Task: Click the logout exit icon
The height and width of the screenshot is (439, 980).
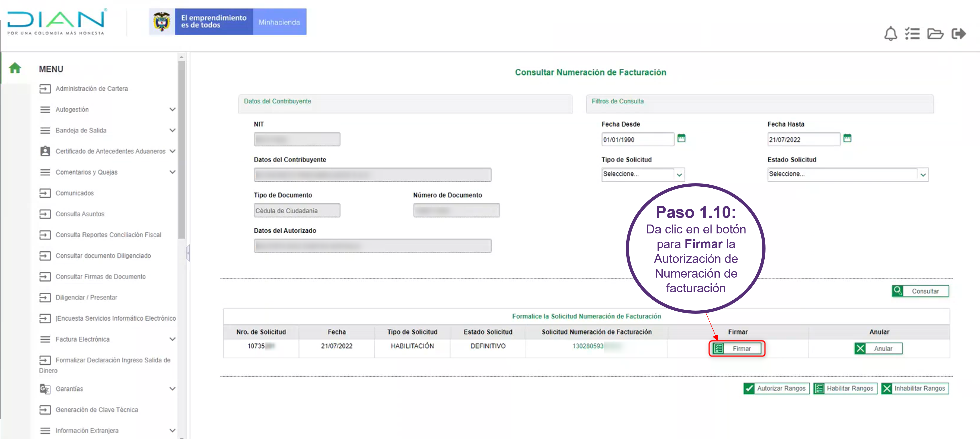Action: click(x=958, y=34)
